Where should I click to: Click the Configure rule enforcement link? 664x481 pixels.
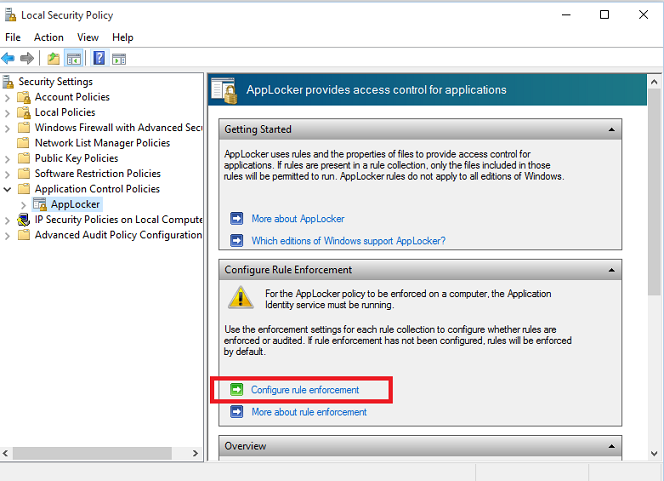(x=305, y=390)
